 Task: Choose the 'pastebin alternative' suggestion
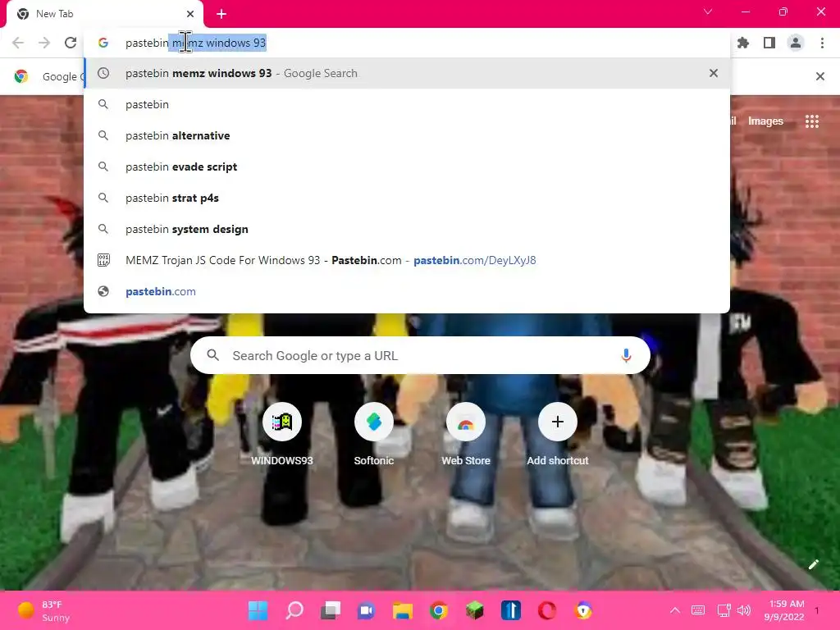pos(407,135)
